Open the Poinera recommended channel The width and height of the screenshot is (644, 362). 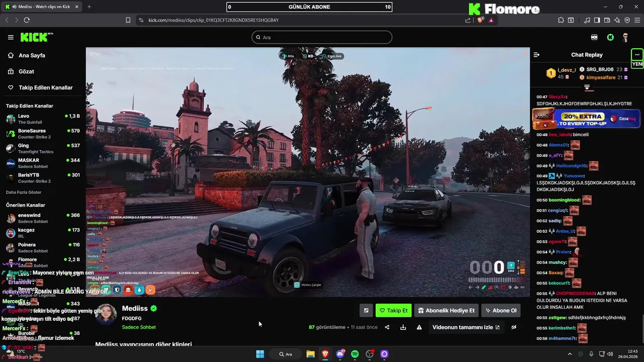pos(43,247)
